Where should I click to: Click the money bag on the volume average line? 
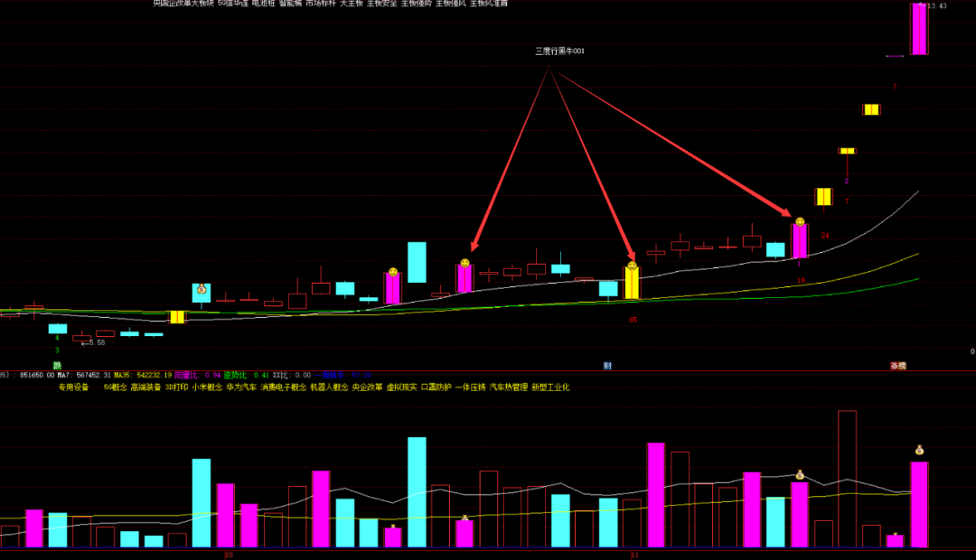pyautogui.click(x=800, y=475)
